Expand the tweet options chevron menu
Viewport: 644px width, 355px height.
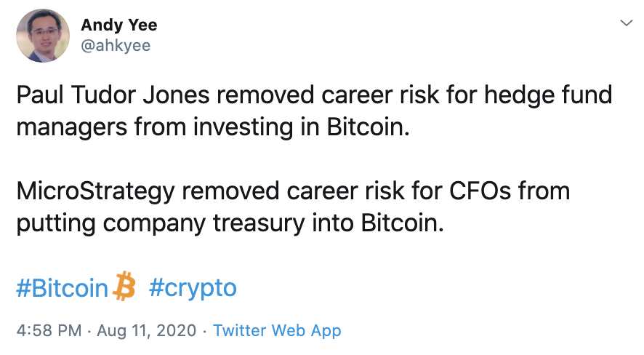(x=627, y=23)
